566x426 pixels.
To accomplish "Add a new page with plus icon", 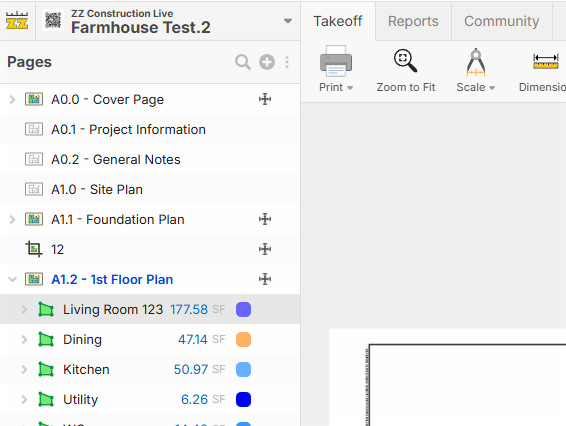I will click(x=267, y=62).
